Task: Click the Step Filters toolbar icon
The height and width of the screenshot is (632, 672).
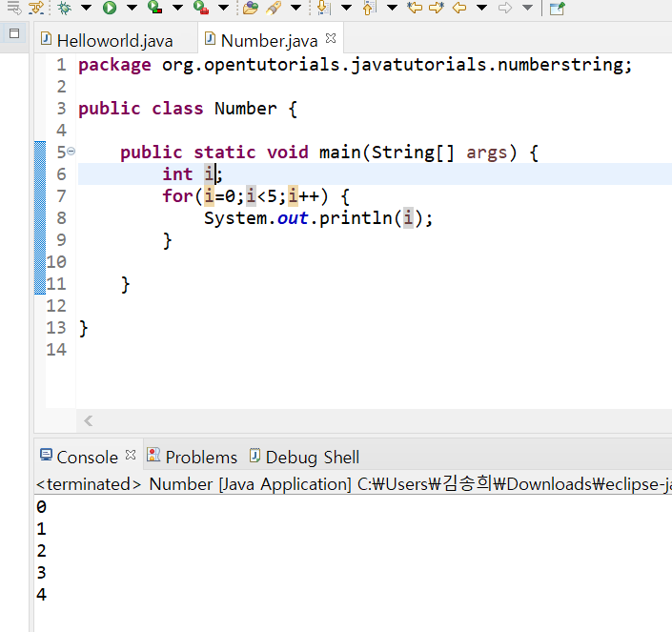Action: coord(36,8)
